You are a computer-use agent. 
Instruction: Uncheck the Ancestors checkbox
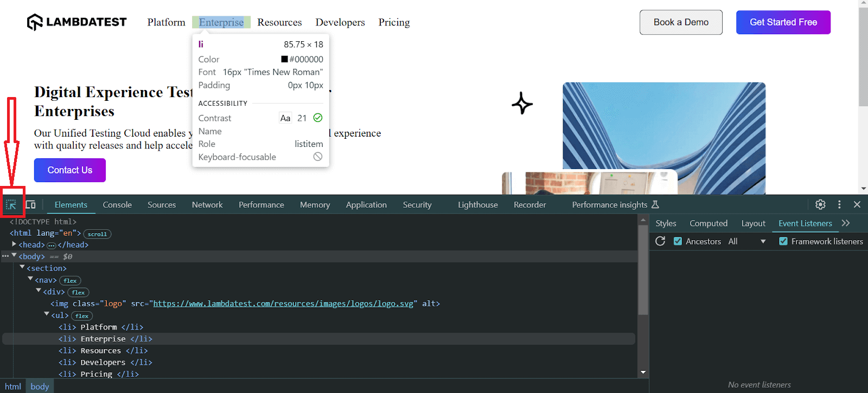(678, 241)
